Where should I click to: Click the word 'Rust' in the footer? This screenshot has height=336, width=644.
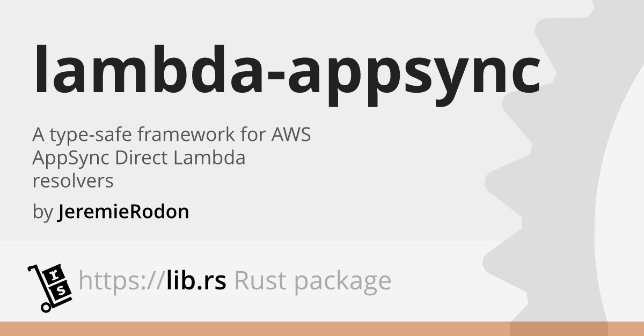[x=256, y=280]
